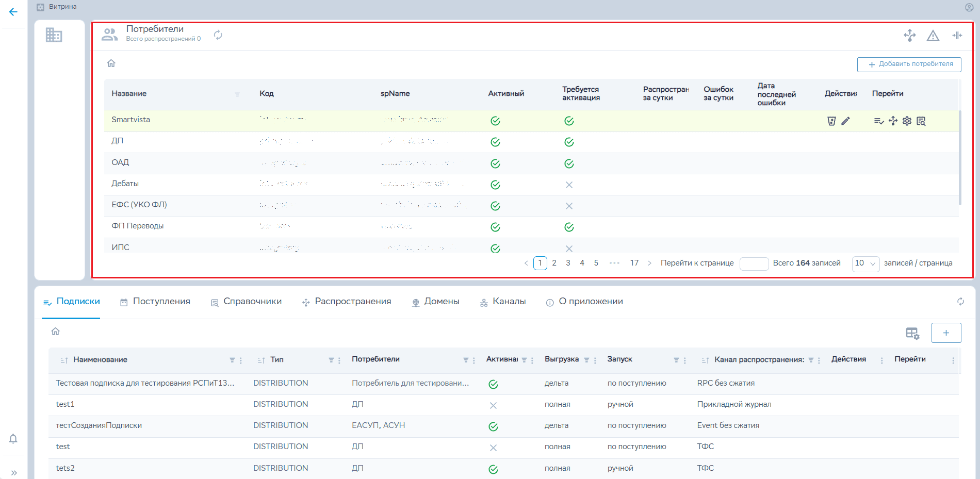Click the Перейти к странице input field
This screenshot has height=479, width=980.
click(754, 263)
